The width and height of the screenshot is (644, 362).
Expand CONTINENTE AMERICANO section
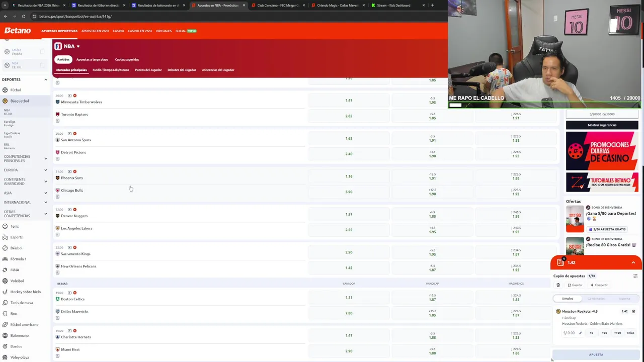45,182
